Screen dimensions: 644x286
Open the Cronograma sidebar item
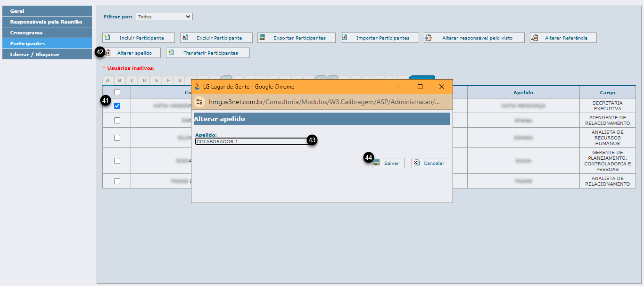pyautogui.click(x=46, y=33)
